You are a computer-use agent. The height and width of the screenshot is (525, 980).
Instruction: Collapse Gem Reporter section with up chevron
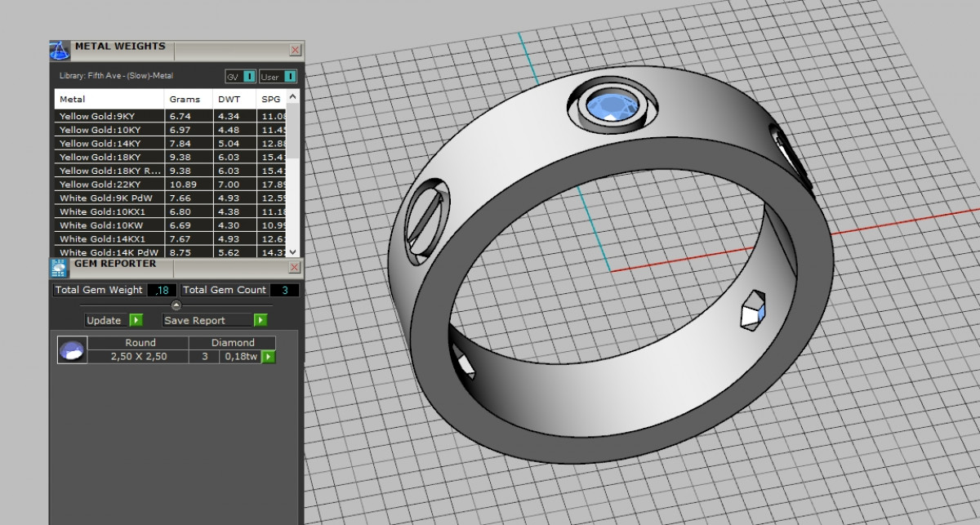176,305
